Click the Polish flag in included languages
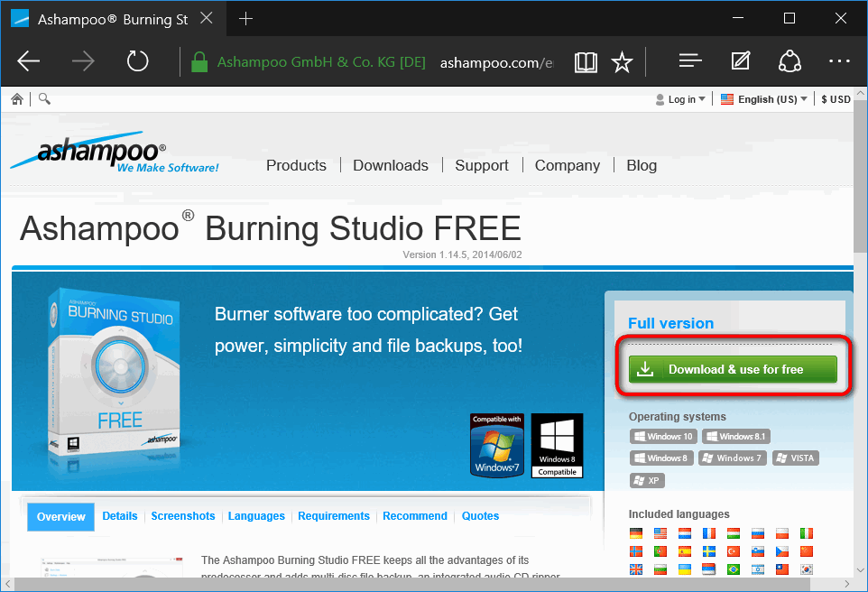 781,533
